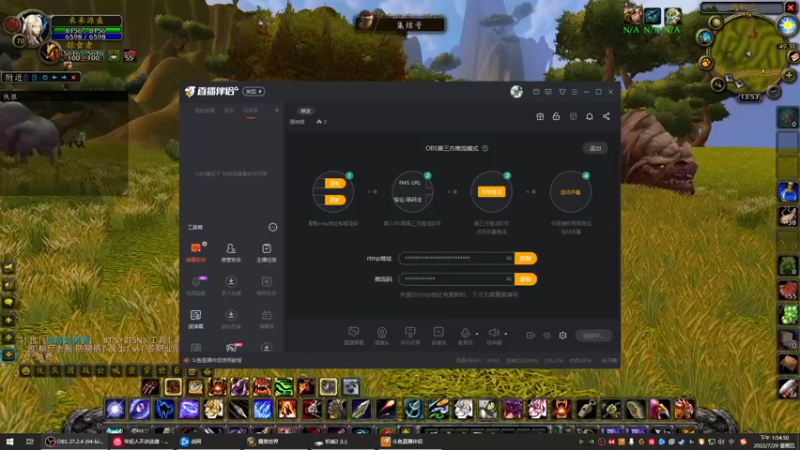Open the 斗鱼直播伴侣使用教程 link in status bar

click(216, 360)
